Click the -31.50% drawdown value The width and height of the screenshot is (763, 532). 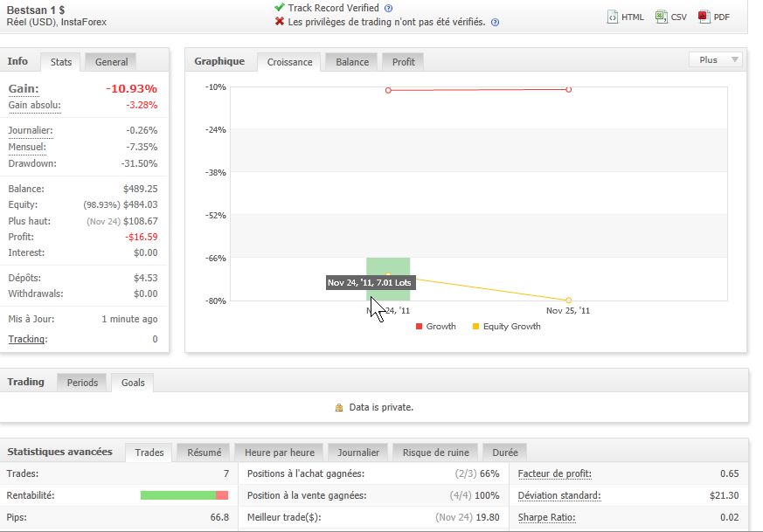coord(139,163)
